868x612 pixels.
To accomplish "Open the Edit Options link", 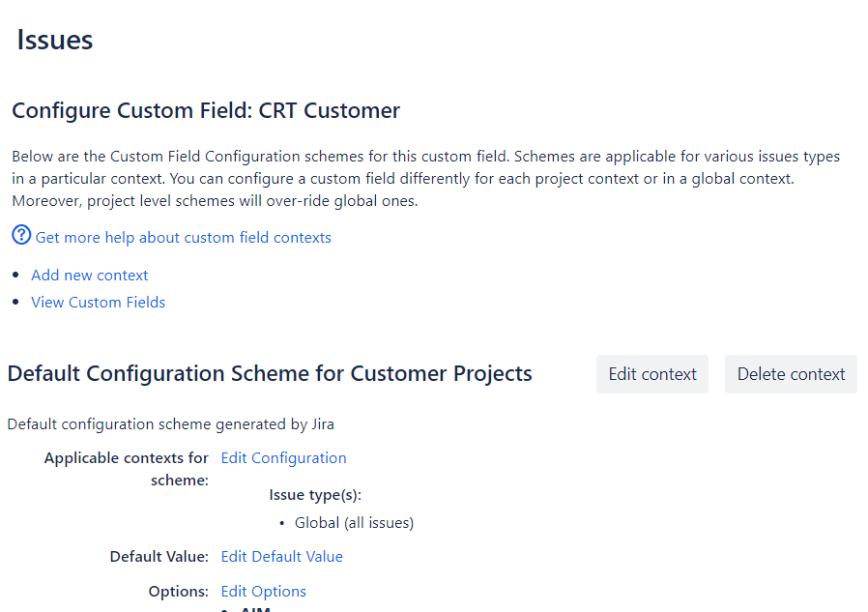I will (x=263, y=592).
